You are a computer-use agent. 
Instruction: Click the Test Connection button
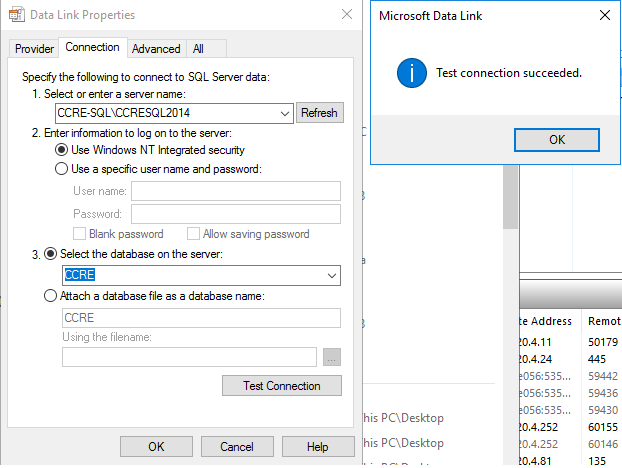point(282,386)
